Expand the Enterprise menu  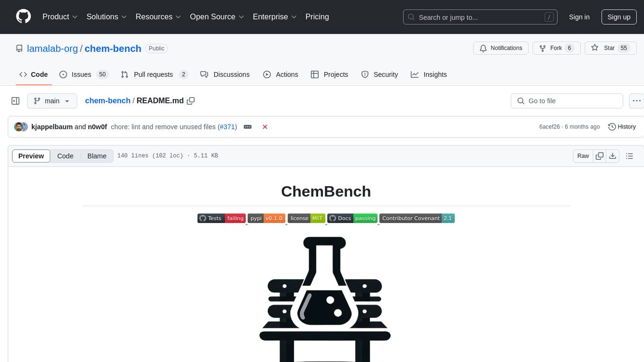(x=275, y=17)
